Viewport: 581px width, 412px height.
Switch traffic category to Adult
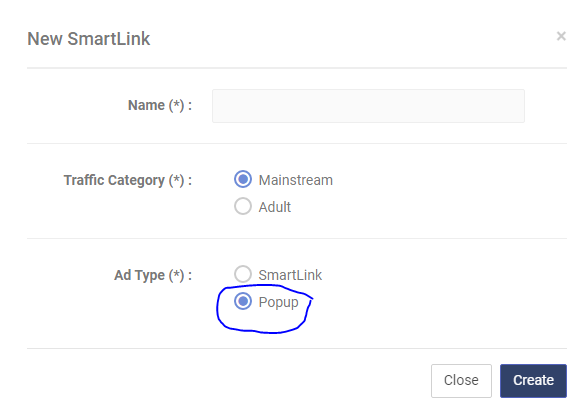point(243,206)
